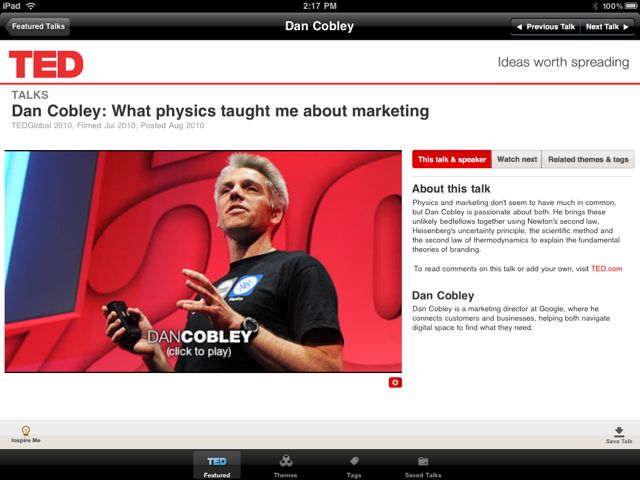Skip to the Next Talk
Image resolution: width=640 pixels, height=480 pixels.
[607, 27]
